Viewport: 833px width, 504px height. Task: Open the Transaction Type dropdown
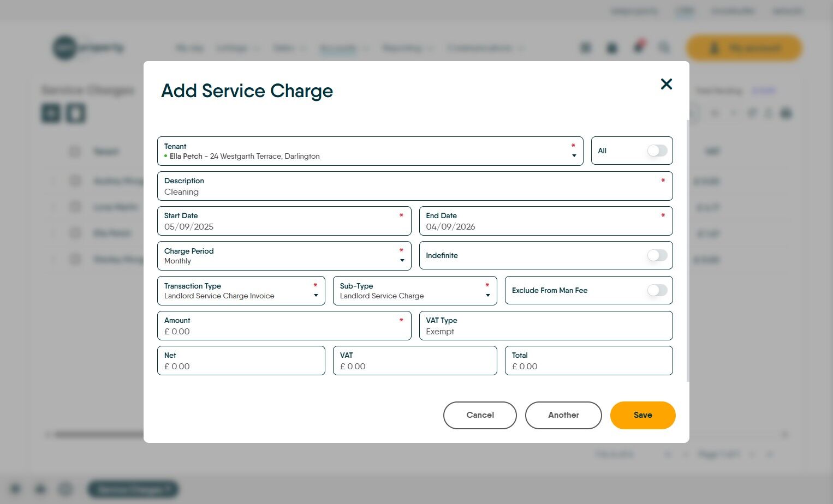tap(241, 291)
